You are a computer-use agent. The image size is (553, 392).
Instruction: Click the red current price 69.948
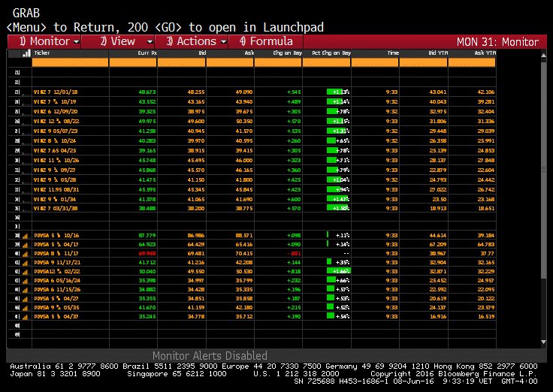click(x=147, y=254)
